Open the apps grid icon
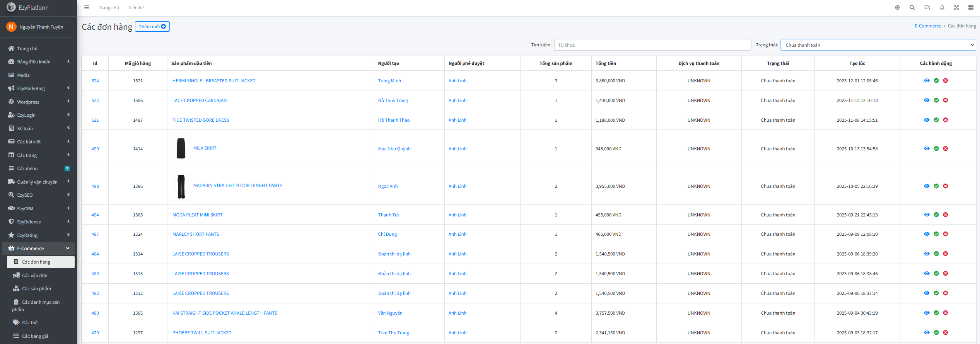Image resolution: width=980 pixels, height=344 pixels. pos(971,8)
